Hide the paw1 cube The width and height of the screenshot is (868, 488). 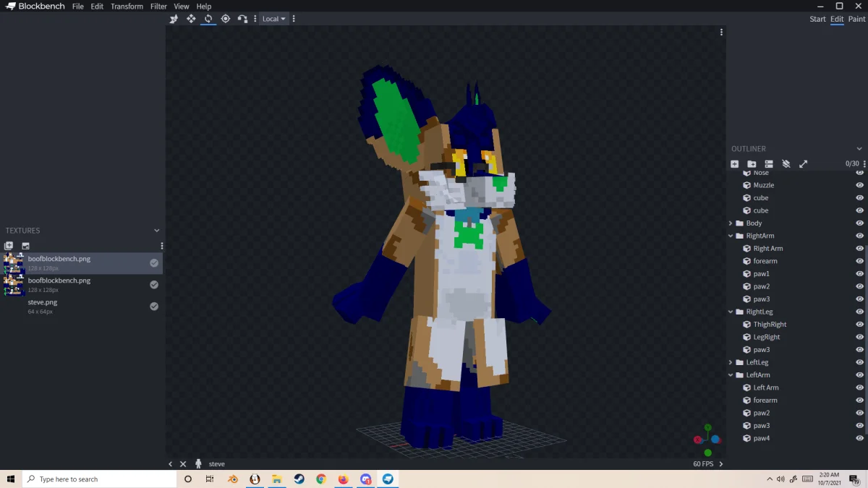860,274
